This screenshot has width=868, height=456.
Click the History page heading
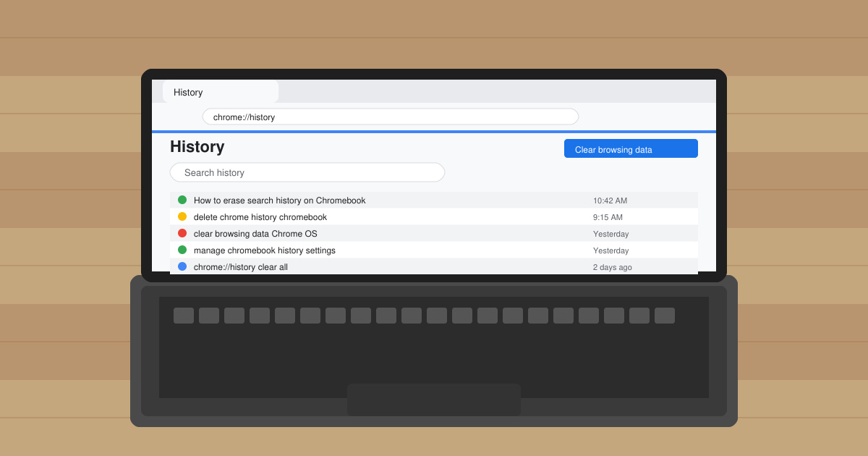tap(197, 146)
